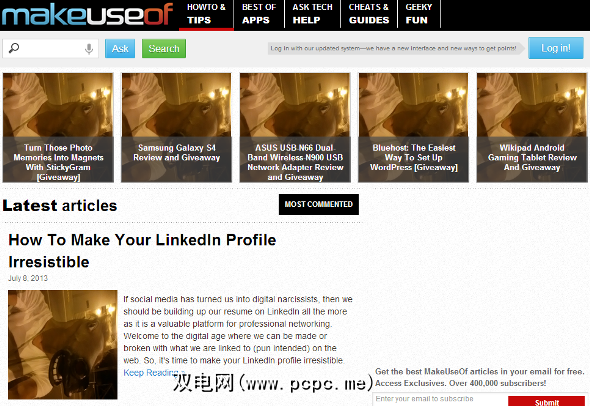Viewport: 590px width, 406px height.
Task: Open the Bluehost WordPress giveaway thumbnail
Action: 414,128
